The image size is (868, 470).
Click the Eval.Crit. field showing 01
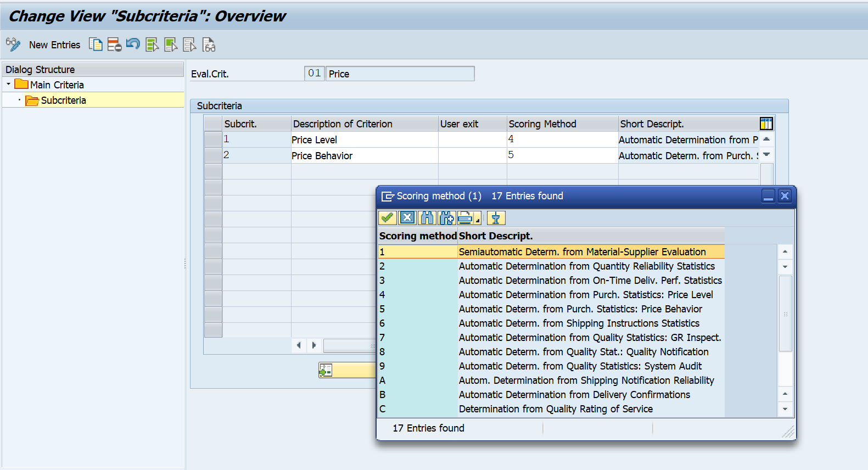pyautogui.click(x=314, y=74)
